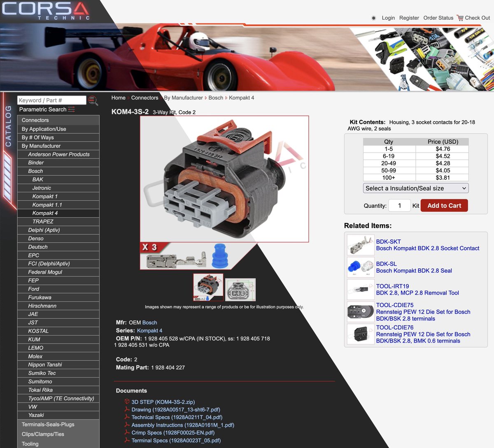This screenshot has width=494, height=448.
Task: Toggle the light/dark theme sun icon
Action: pyautogui.click(x=374, y=18)
